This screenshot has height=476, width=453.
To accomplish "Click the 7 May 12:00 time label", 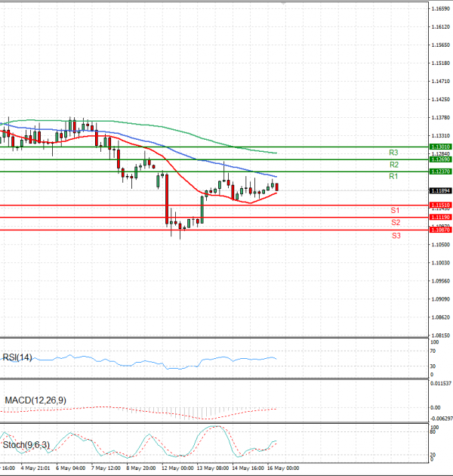I will pos(106,468).
